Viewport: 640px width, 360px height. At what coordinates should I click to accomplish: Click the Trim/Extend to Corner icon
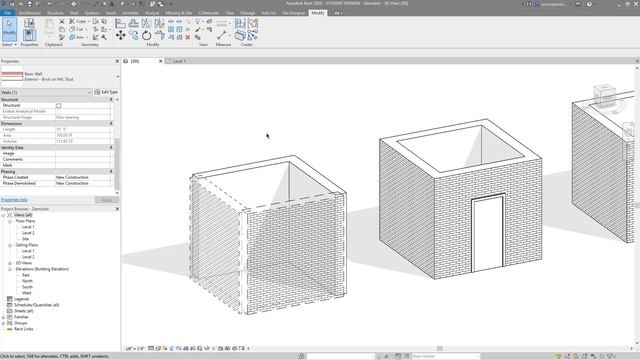(160, 36)
